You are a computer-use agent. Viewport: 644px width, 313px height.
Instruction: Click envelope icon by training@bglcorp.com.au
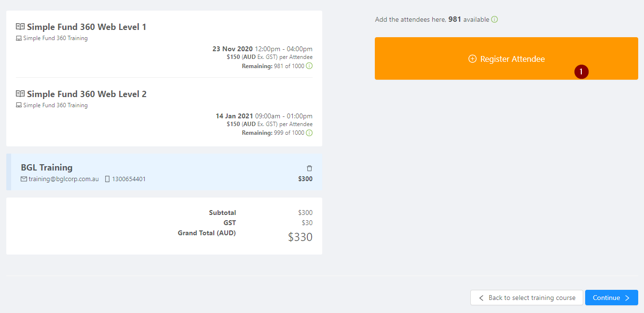(x=24, y=179)
